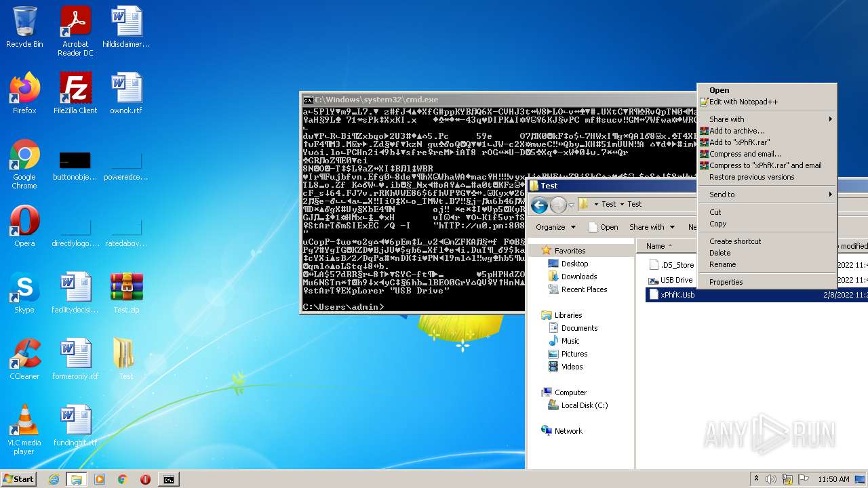Viewport: 868px width, 488px height.
Task: Click Opera icon in taskbar
Action: pyautogui.click(x=145, y=479)
